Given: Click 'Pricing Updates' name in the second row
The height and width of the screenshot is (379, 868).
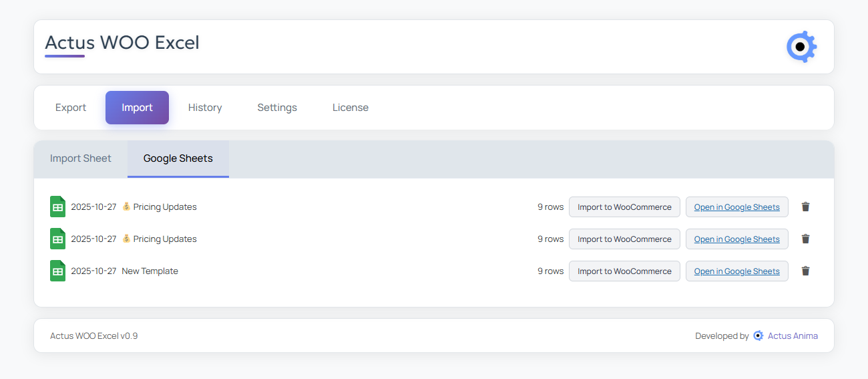Looking at the screenshot, I should point(165,239).
